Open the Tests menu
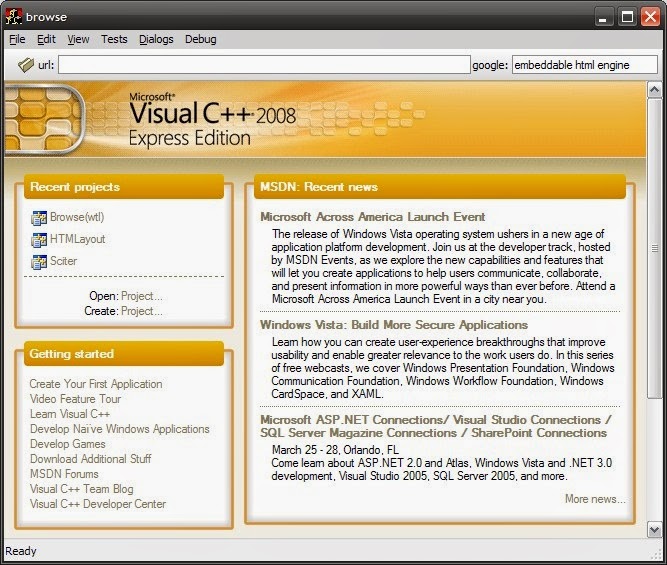Screen dimensions: 667x565 coord(114,39)
